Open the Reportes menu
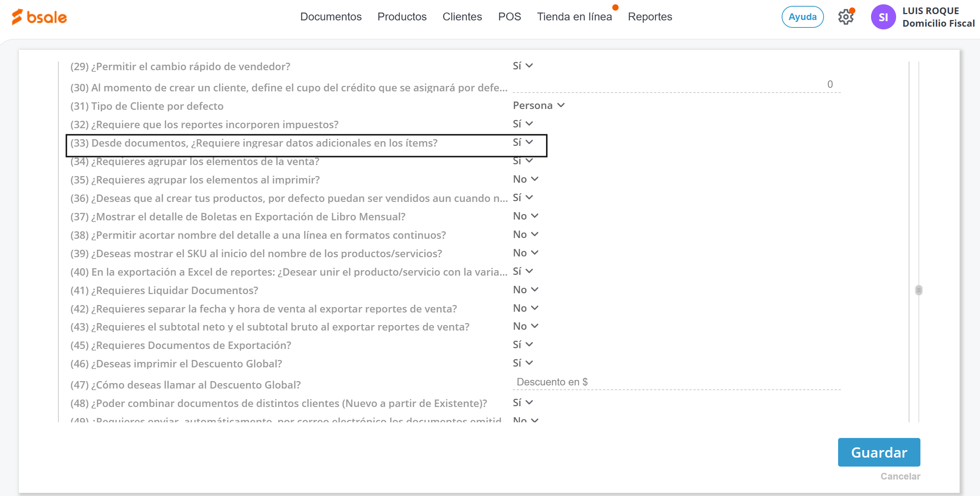980x496 pixels. (650, 17)
